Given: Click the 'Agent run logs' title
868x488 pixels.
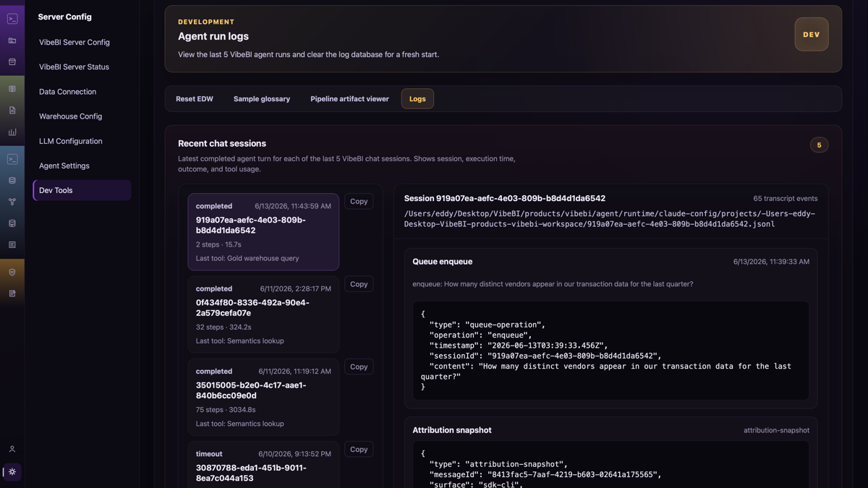Looking at the screenshot, I should click(213, 36).
